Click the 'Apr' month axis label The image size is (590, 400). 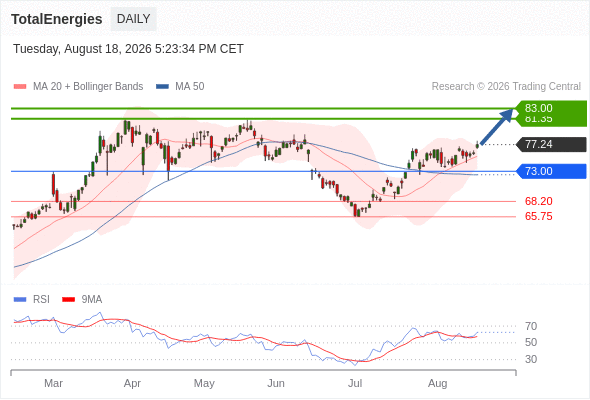point(132,383)
